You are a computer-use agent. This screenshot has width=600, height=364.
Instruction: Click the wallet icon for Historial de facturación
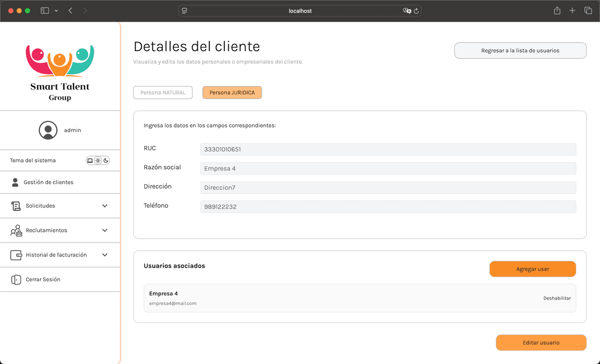(x=16, y=255)
